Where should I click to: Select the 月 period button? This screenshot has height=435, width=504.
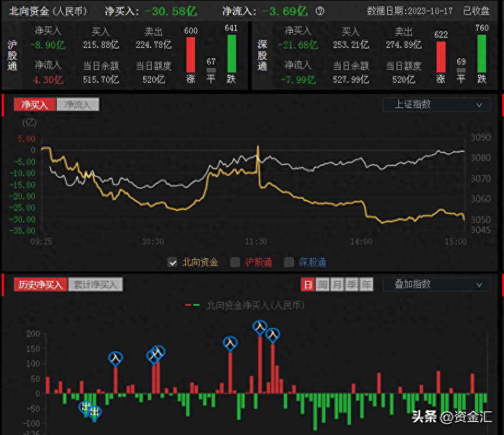(337, 284)
